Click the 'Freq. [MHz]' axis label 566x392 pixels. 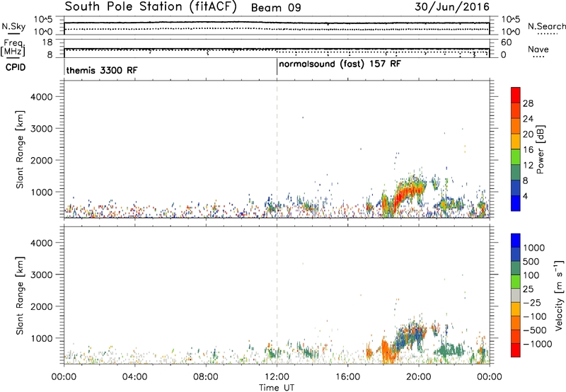point(13,47)
